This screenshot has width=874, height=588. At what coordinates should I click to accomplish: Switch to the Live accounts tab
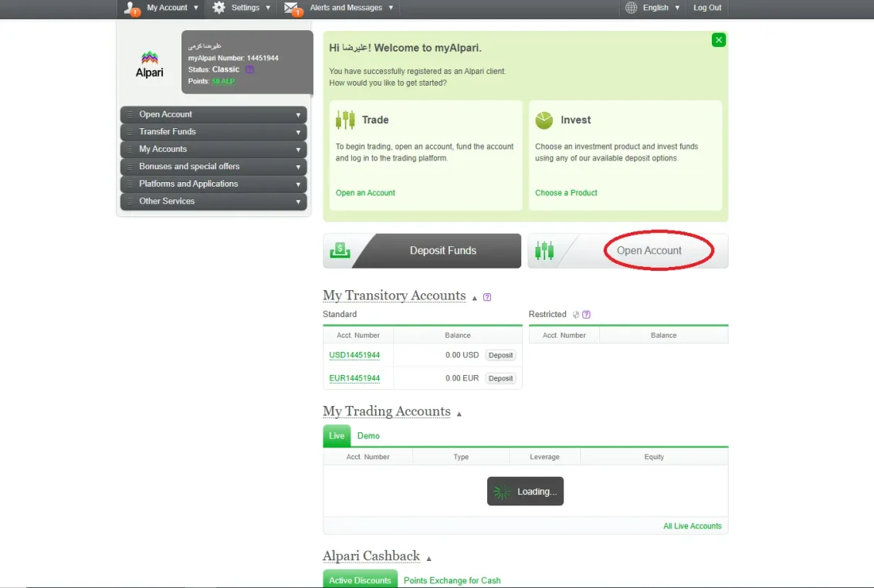pyautogui.click(x=337, y=436)
